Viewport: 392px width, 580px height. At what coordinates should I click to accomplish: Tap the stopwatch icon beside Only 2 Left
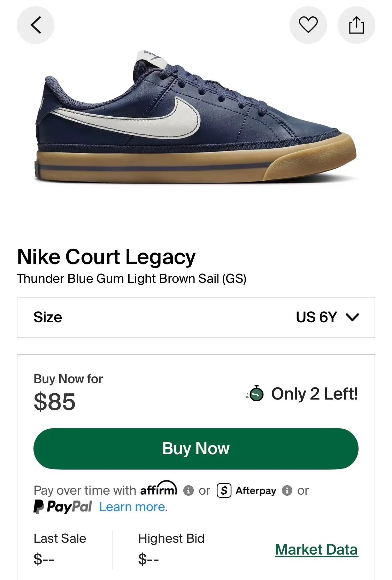(x=256, y=394)
